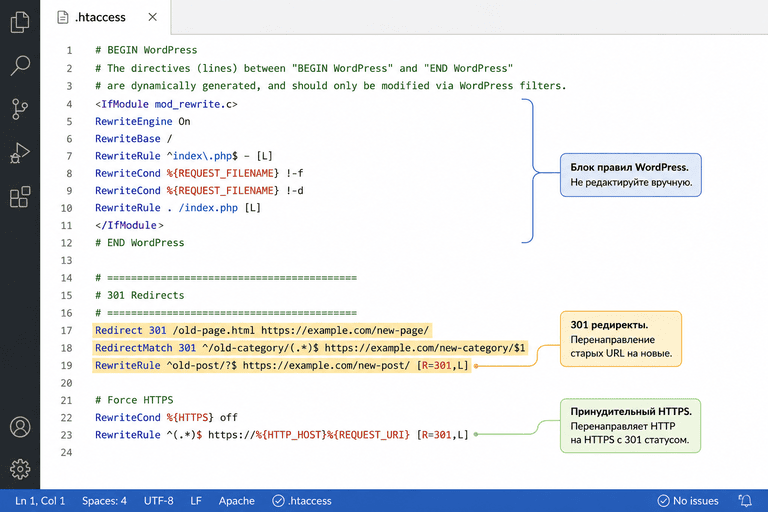
Task: Open the Accounts profile icon
Action: [20, 427]
